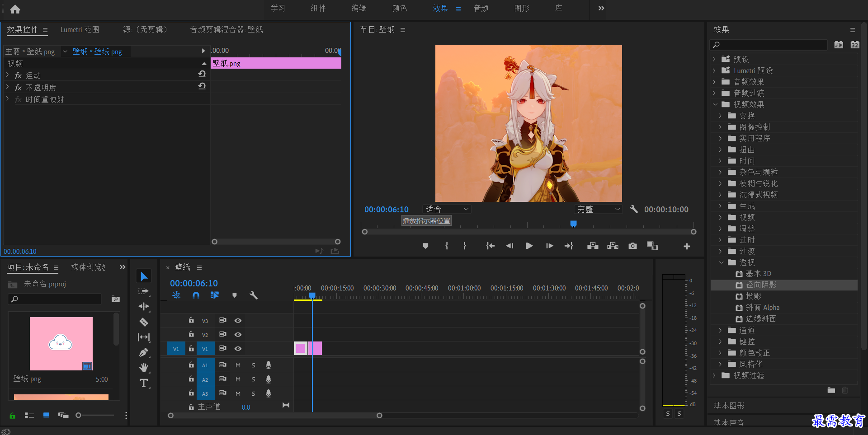This screenshot has width=868, height=435.
Task: Switch to the 学习 workspace
Action: (278, 9)
